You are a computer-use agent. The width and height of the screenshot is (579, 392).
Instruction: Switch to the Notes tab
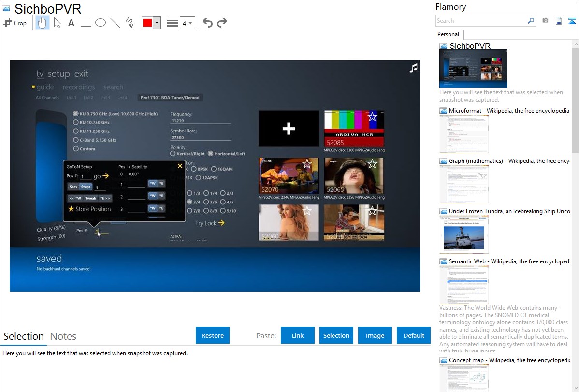click(x=63, y=336)
